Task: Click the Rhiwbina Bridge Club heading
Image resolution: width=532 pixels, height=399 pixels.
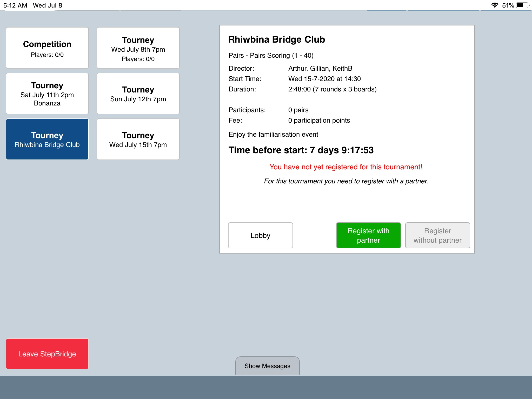Action: [276, 39]
